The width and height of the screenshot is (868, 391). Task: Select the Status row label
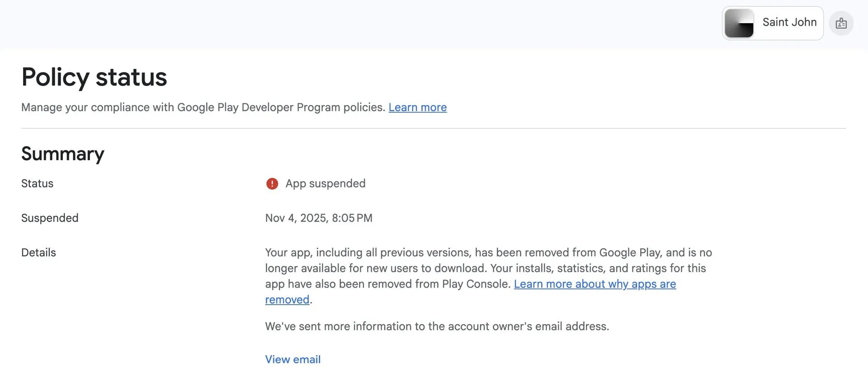tap(37, 184)
